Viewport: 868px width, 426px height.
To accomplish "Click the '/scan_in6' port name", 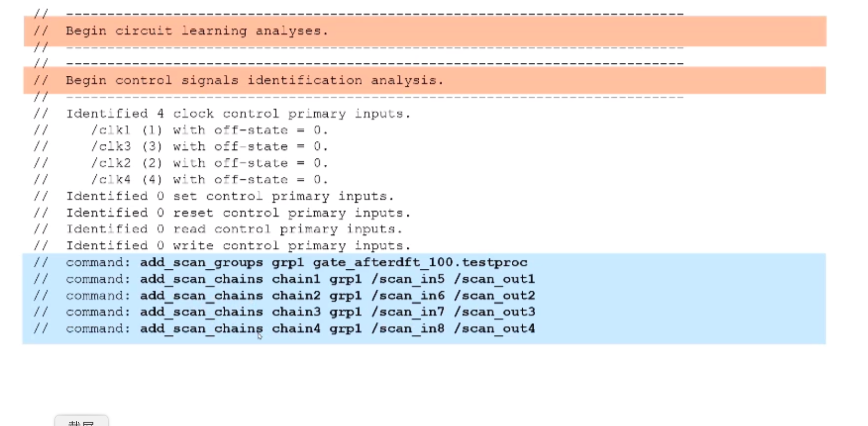I will 408,295.
